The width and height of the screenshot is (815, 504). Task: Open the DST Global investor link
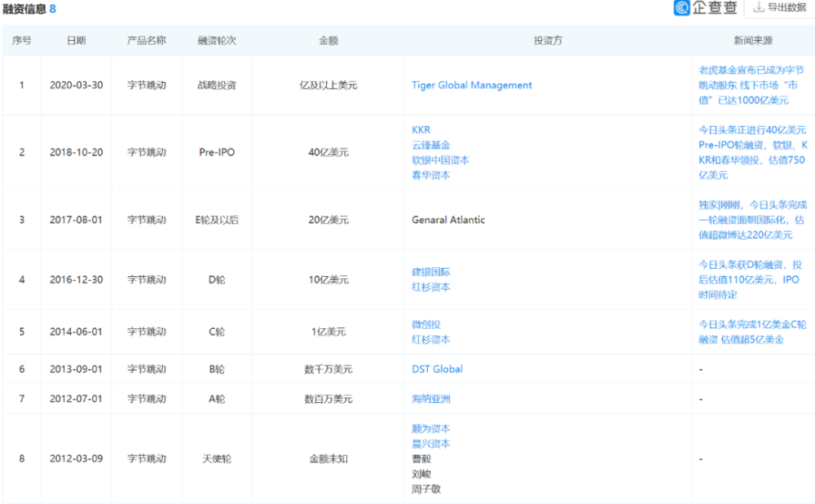(x=437, y=369)
